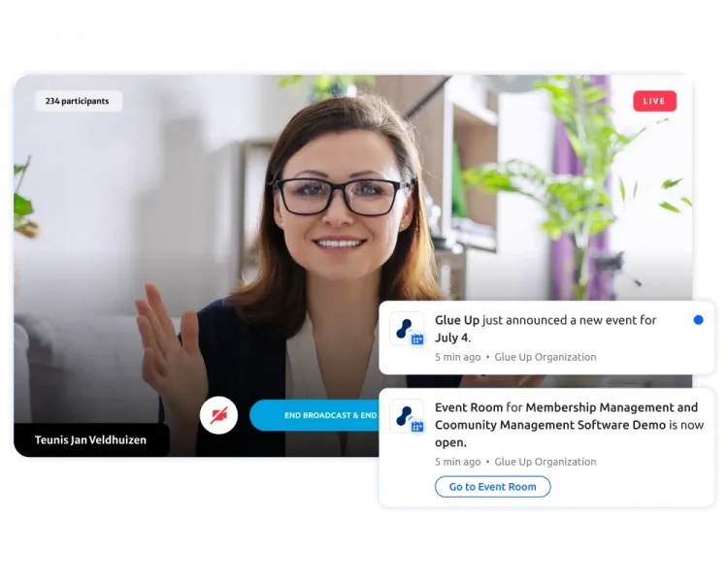Click the red LIVE indicator badge

click(x=654, y=101)
